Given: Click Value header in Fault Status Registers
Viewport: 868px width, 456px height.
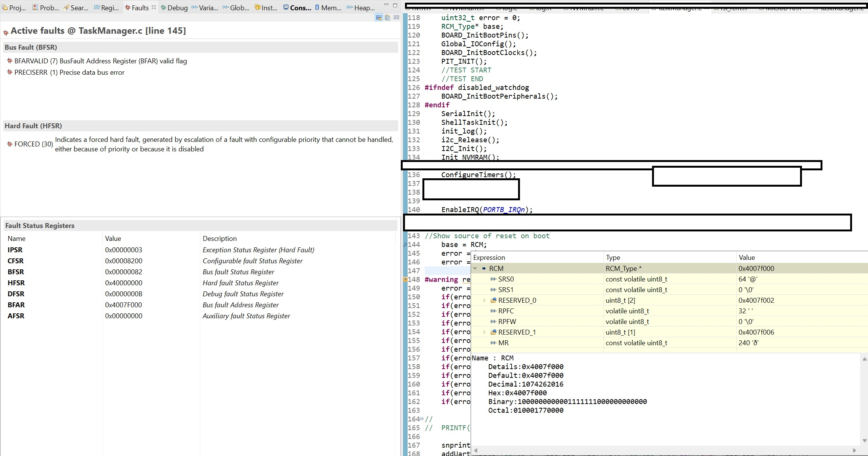Looking at the screenshot, I should (113, 239).
